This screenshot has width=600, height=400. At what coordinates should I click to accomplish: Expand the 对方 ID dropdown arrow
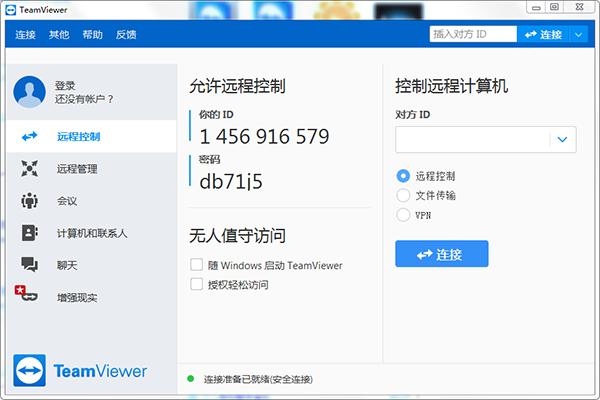click(x=562, y=139)
